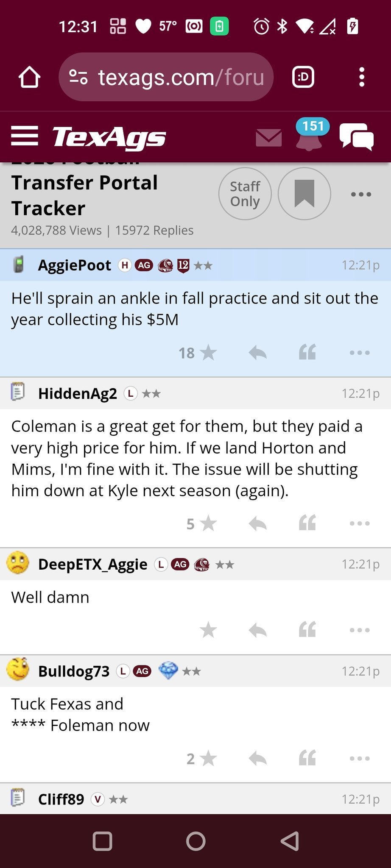Open the TexAgs hamburger menu
The image size is (391, 868).
[x=25, y=136]
